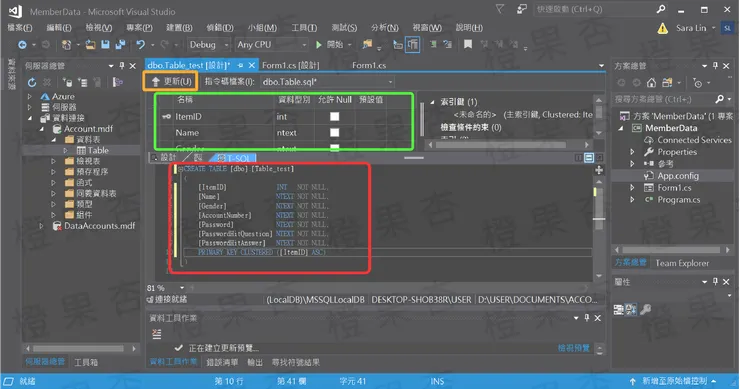
Task: Click pin icon of Server Explorer panel
Action: (122, 66)
